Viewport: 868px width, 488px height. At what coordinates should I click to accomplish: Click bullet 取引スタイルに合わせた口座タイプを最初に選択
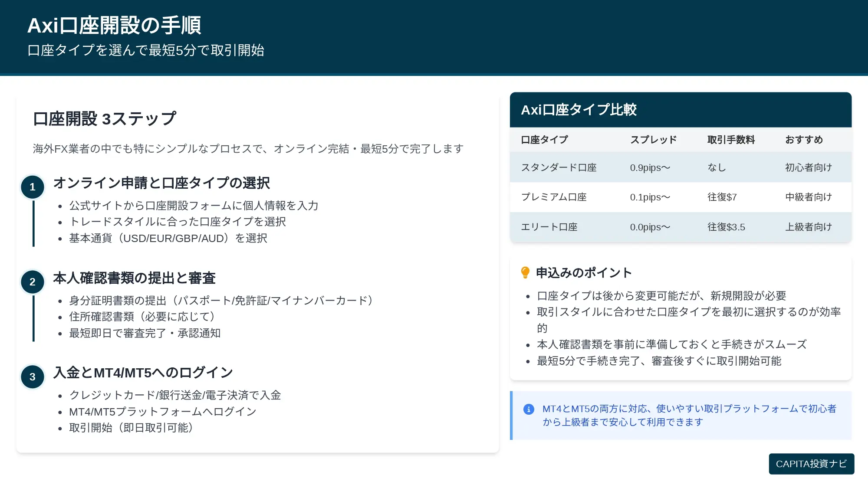[689, 320]
